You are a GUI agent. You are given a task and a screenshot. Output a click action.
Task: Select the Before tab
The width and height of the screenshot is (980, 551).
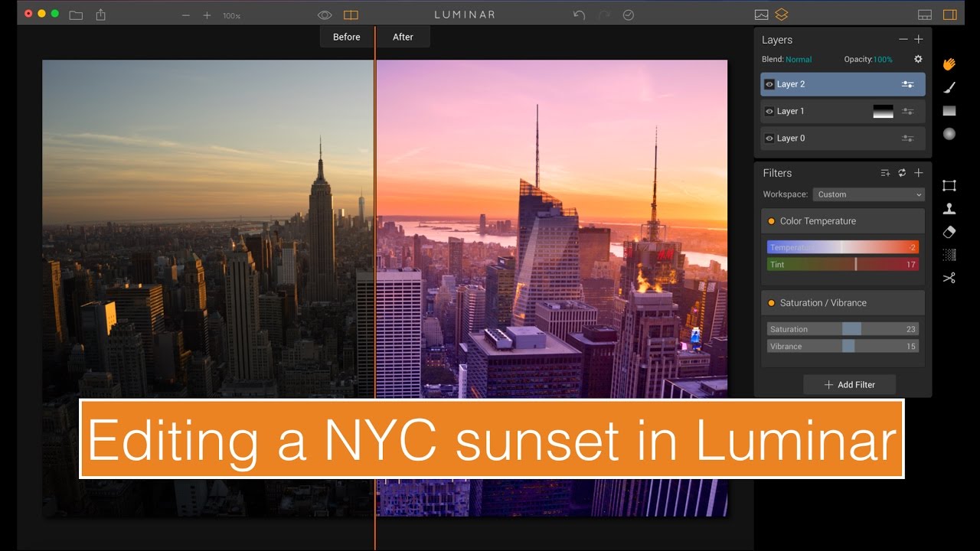click(347, 37)
